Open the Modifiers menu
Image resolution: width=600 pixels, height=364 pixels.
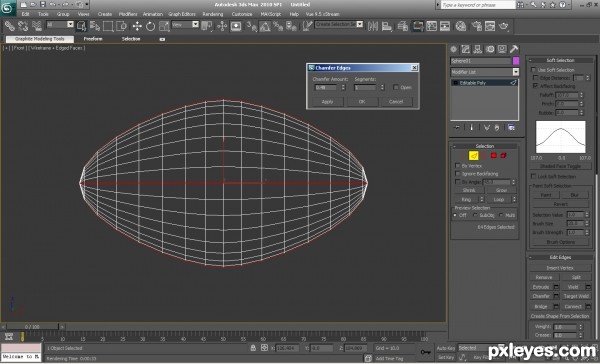coord(128,14)
